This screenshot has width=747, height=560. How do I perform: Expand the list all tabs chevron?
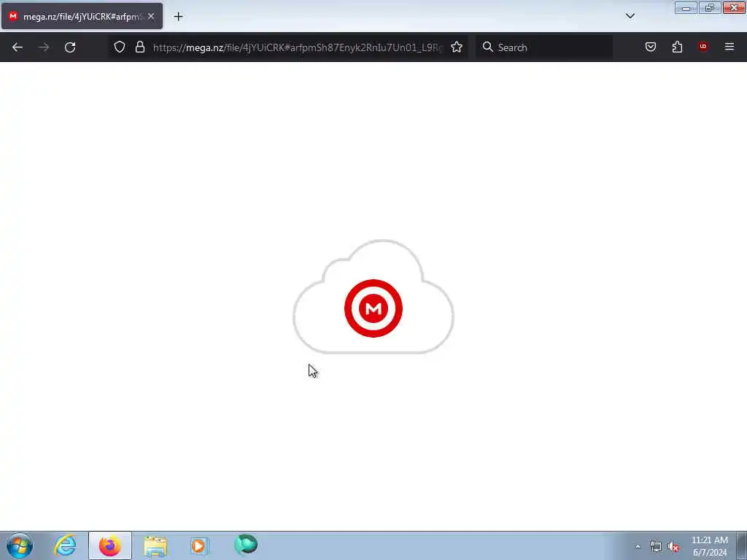pyautogui.click(x=630, y=16)
